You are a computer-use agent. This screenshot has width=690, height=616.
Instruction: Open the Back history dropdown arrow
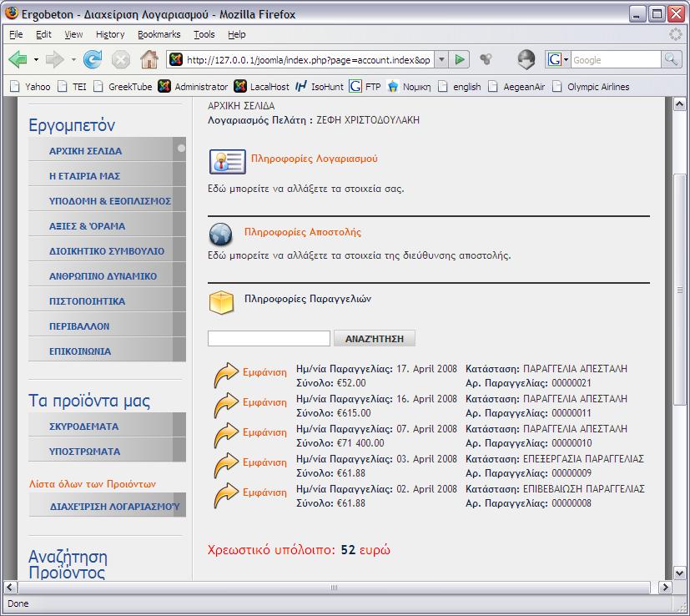click(36, 59)
